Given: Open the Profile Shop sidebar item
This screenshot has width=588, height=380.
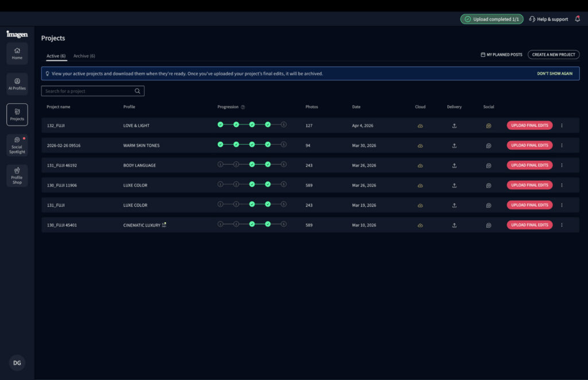Looking at the screenshot, I should point(17,175).
